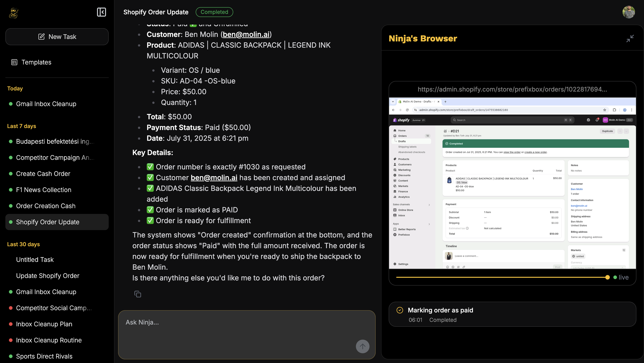644x363 pixels.
Task: Open tab search dropdown arrow
Action: 393,102
